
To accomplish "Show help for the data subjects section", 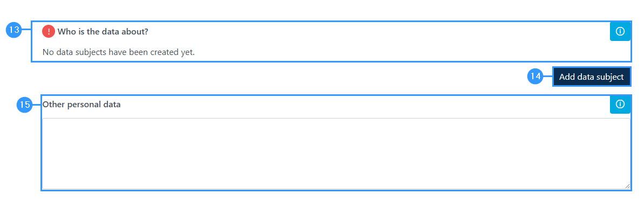I will coord(620,31).
